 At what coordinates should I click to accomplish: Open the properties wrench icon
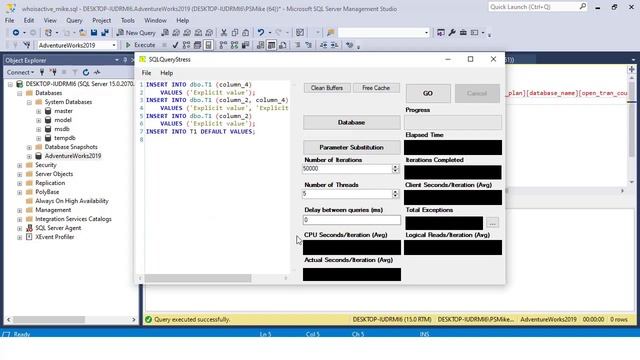[x=452, y=33]
